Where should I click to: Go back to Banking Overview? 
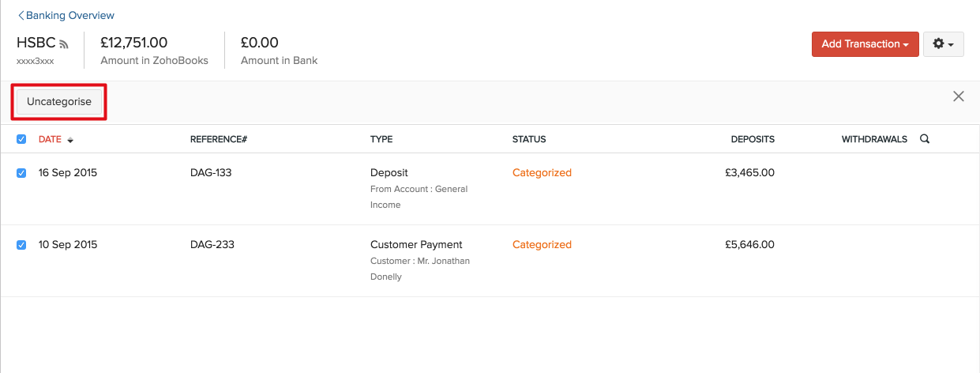point(70,16)
